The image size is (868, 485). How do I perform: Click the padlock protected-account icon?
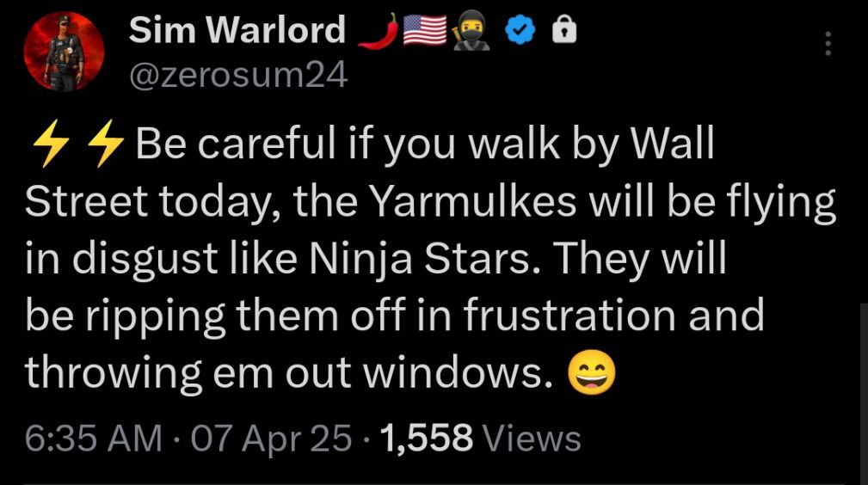coord(564,31)
